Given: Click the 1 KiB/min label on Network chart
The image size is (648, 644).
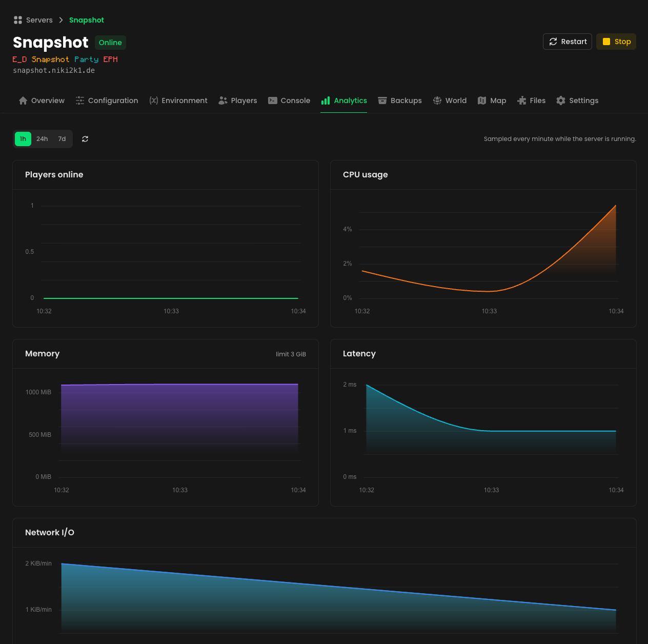Looking at the screenshot, I should coord(38,610).
